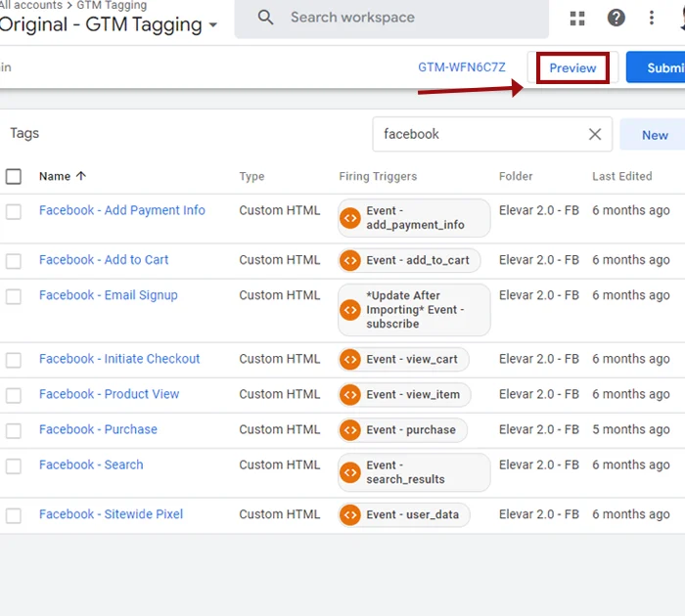Image resolution: width=685 pixels, height=616 pixels.
Task: Open container ID GTM-WFN6C7Z link
Action: [x=461, y=67]
